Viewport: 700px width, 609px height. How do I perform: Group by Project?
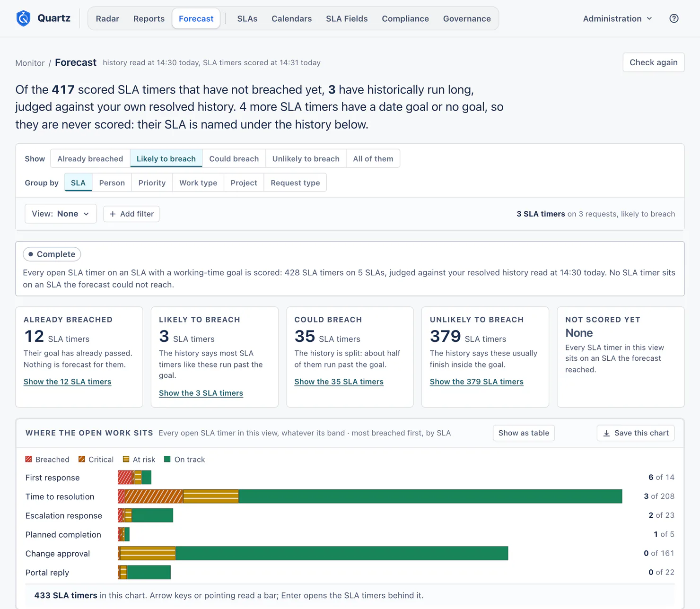244,183
